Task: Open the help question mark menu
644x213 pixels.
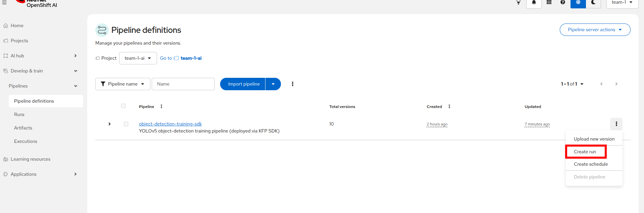Action: (x=563, y=2)
